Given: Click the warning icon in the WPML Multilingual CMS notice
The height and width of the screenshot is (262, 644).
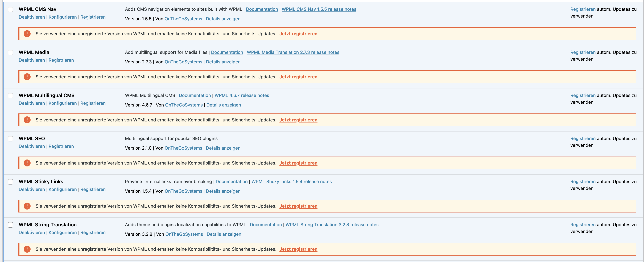Looking at the screenshot, I should [x=27, y=120].
